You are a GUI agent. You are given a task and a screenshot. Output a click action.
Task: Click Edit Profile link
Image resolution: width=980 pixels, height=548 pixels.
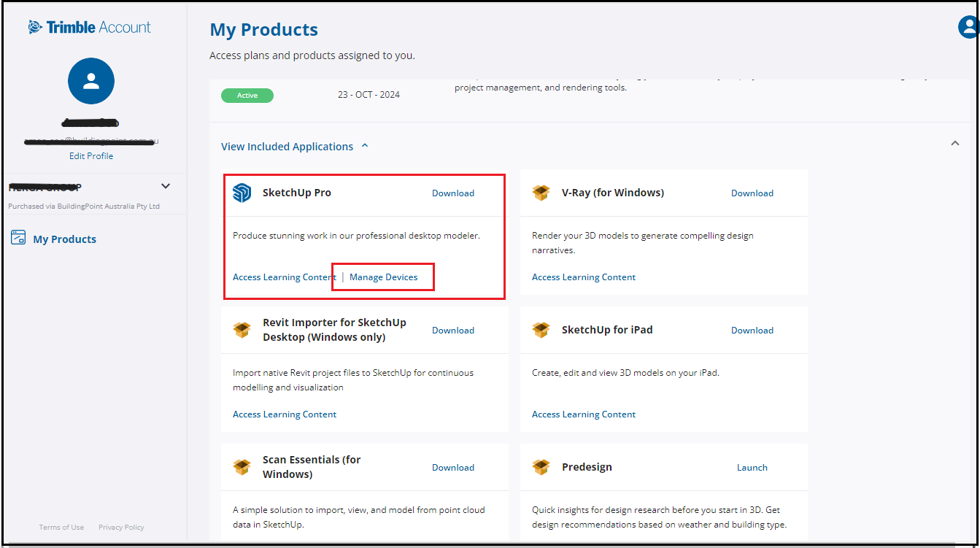coord(91,156)
